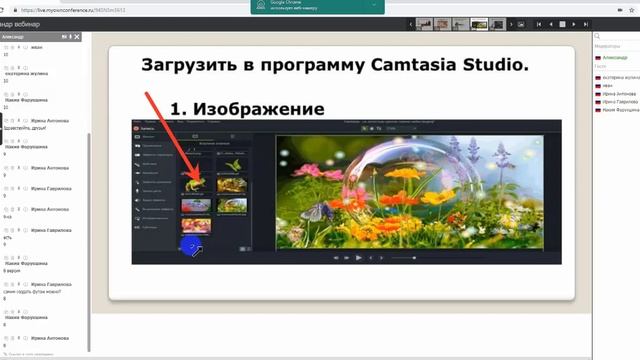Click the chat panel scrollbar
Screen dimensions: 640x360
[x=89, y=242]
